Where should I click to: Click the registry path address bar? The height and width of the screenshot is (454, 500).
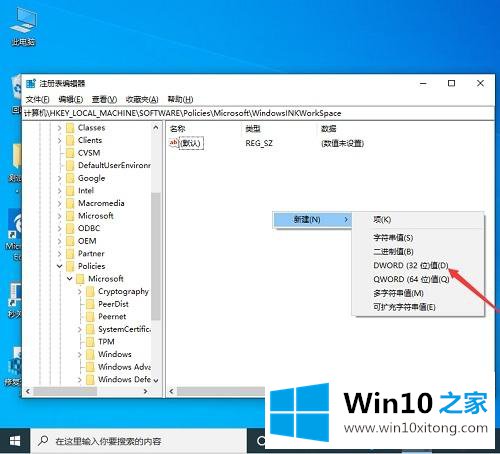[x=258, y=113]
